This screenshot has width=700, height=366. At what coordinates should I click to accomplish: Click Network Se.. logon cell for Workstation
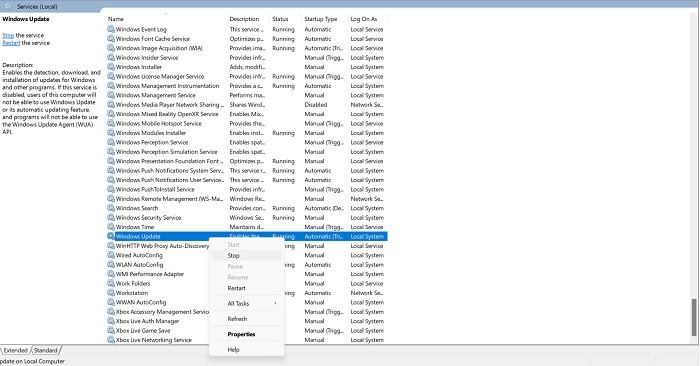367,293
